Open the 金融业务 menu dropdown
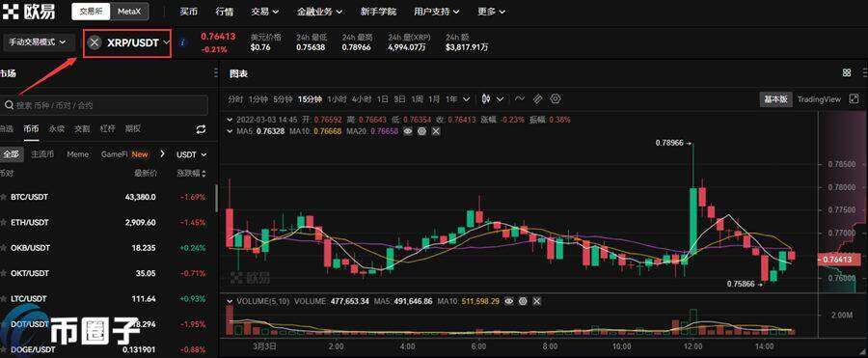 319,11
